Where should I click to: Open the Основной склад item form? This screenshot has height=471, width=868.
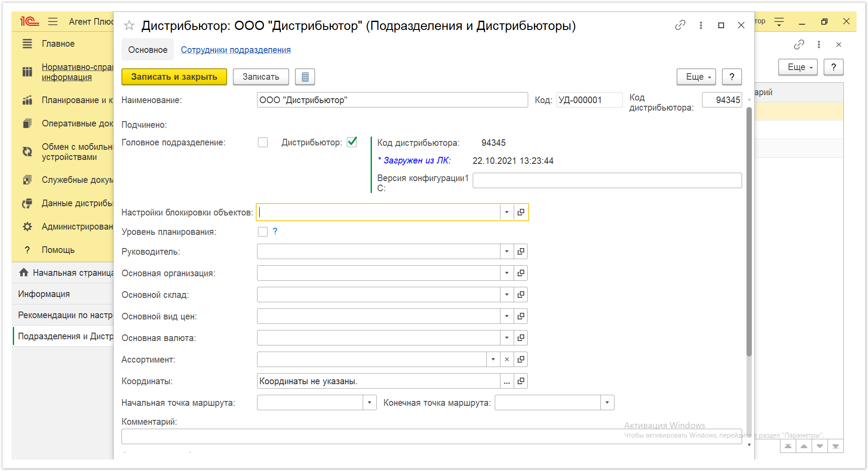point(521,295)
